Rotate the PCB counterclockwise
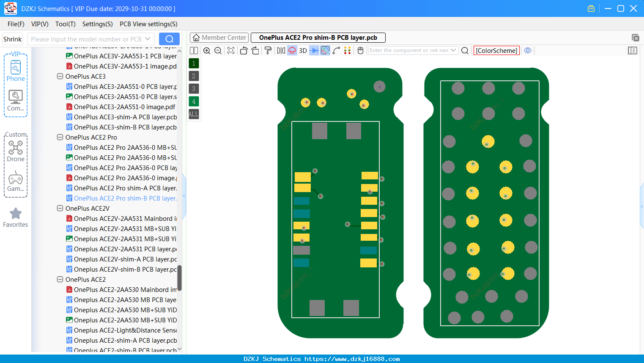The image size is (644, 363). (244, 51)
